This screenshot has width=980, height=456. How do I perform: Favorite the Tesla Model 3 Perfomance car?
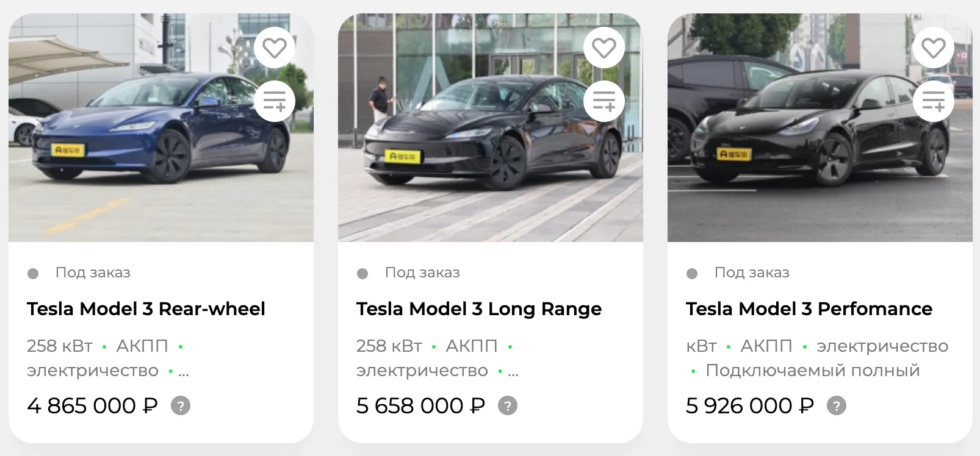934,48
